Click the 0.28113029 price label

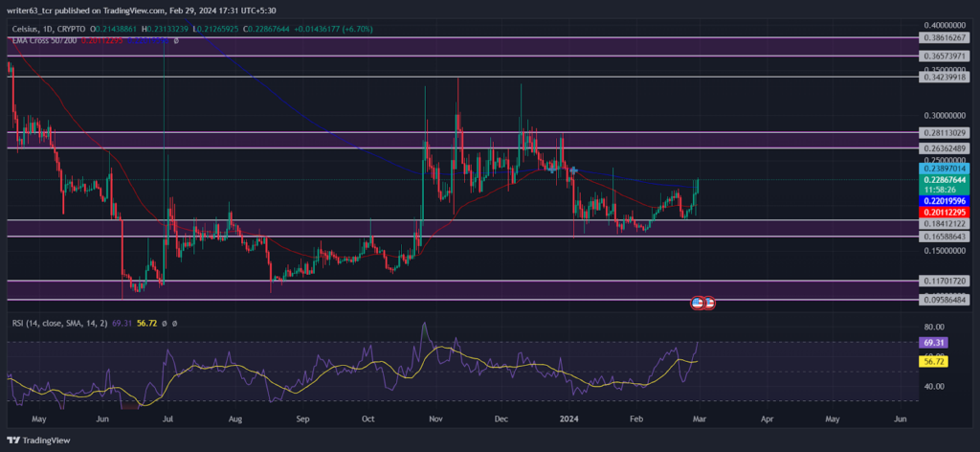[945, 132]
